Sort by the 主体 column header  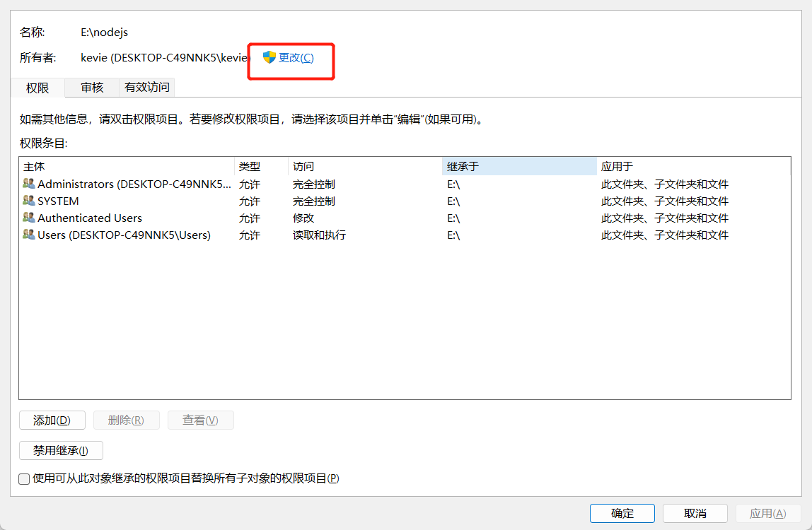127,167
